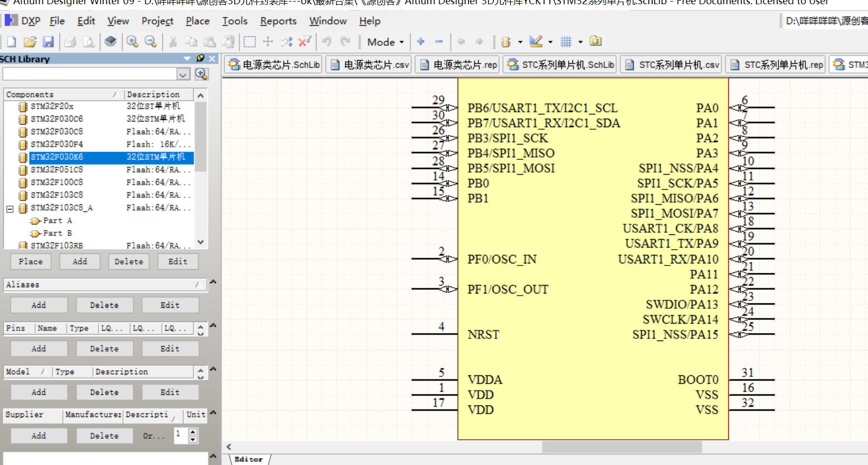This screenshot has height=465, width=868.
Task: Zoom in using the magnifier plus icon
Action: coord(132,42)
